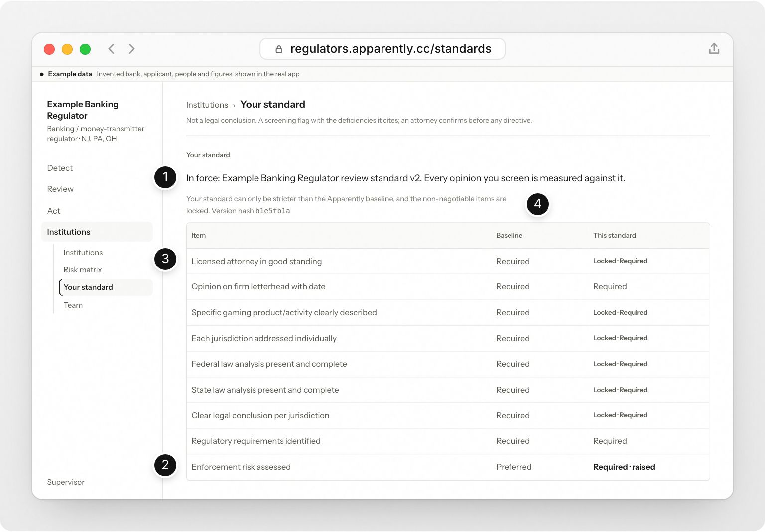This screenshot has height=532, width=765.
Task: Click the 'Example data' banner label
Action: (x=70, y=74)
